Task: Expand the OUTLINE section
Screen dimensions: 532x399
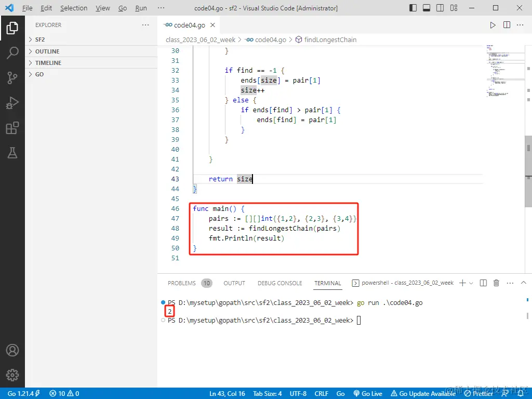Action: [91, 51]
